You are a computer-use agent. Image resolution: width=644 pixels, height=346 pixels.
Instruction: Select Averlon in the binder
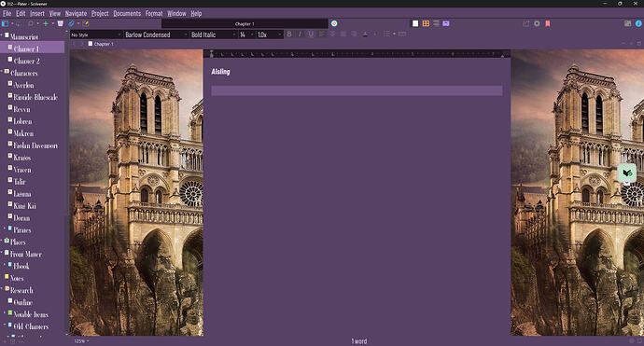(23, 85)
